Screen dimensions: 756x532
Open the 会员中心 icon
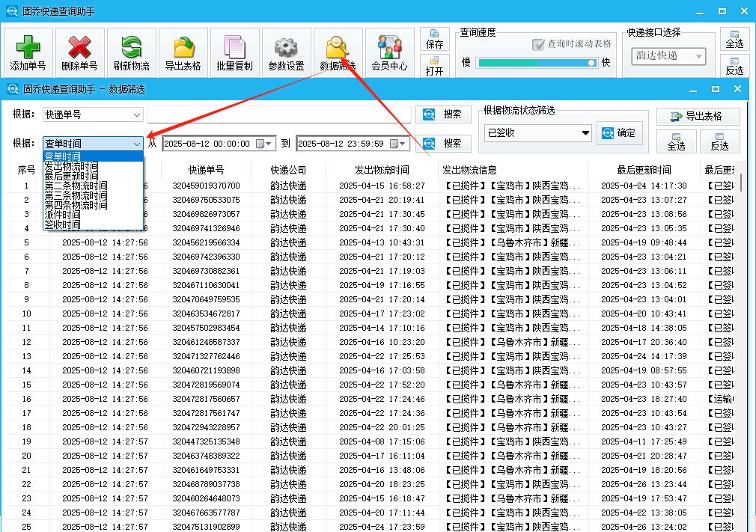[x=389, y=48]
